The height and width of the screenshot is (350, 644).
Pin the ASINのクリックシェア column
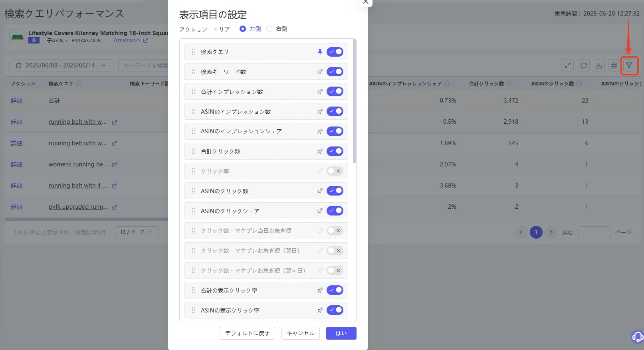click(x=320, y=211)
